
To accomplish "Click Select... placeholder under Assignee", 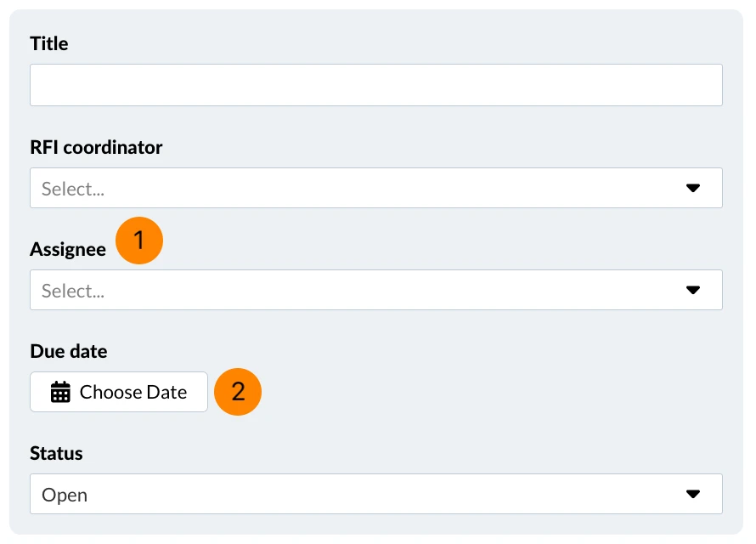I will (73, 291).
